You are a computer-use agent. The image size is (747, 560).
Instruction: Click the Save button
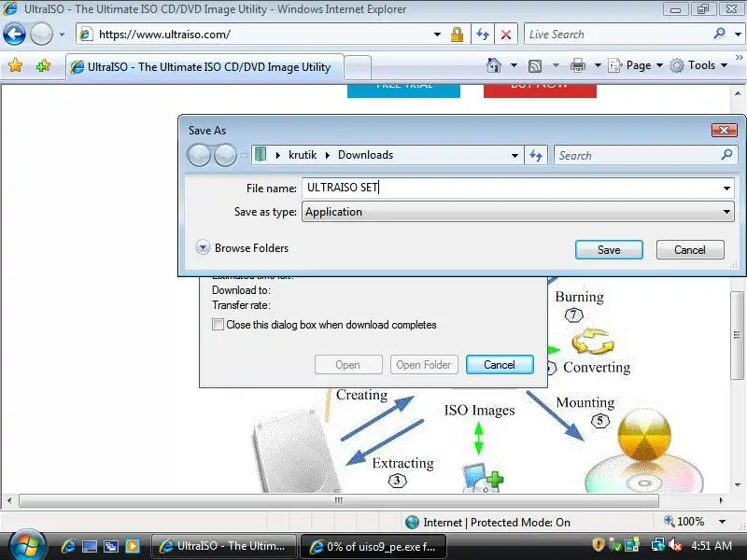609,249
